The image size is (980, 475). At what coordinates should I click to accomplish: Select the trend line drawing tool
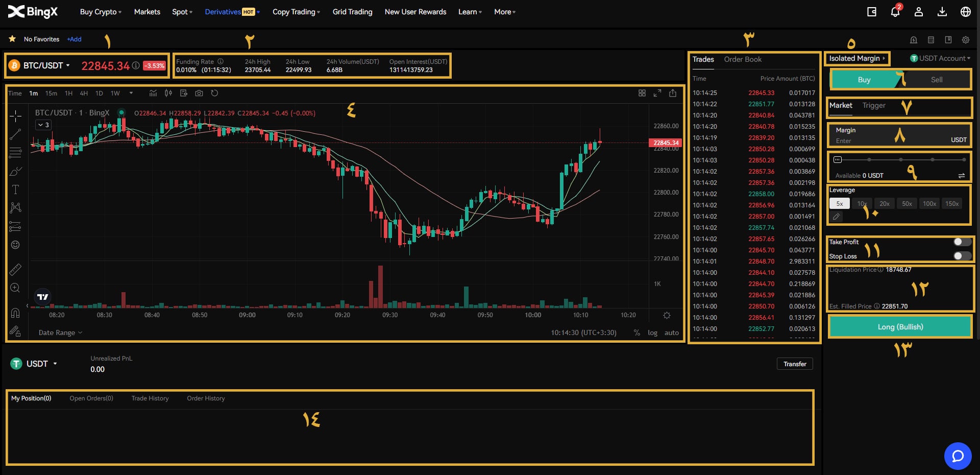pos(15,134)
